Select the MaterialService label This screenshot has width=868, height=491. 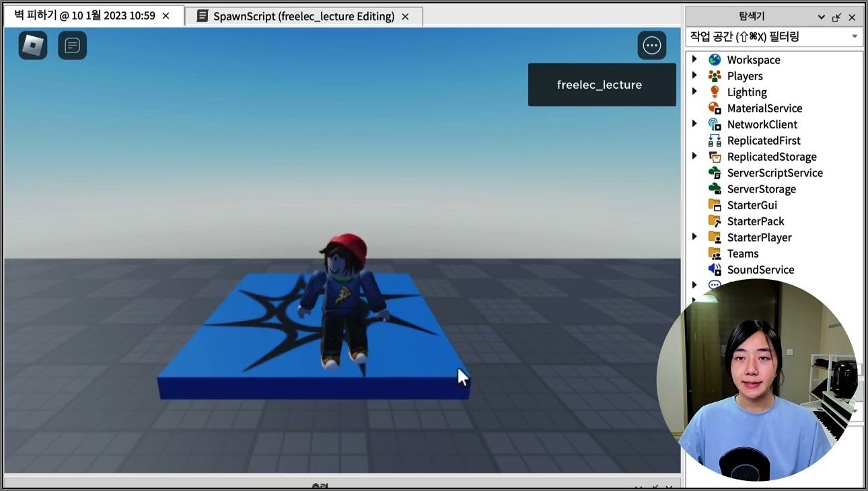(x=764, y=108)
